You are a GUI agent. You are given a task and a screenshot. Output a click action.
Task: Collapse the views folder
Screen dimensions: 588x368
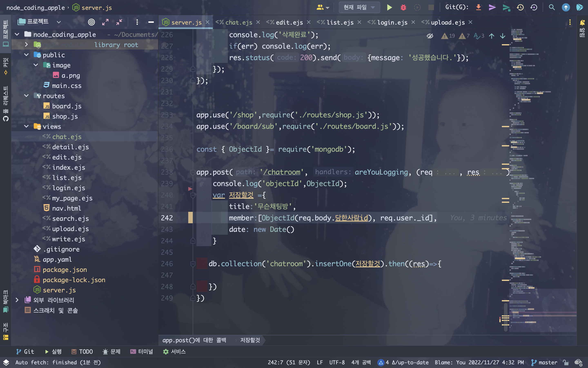pos(26,126)
